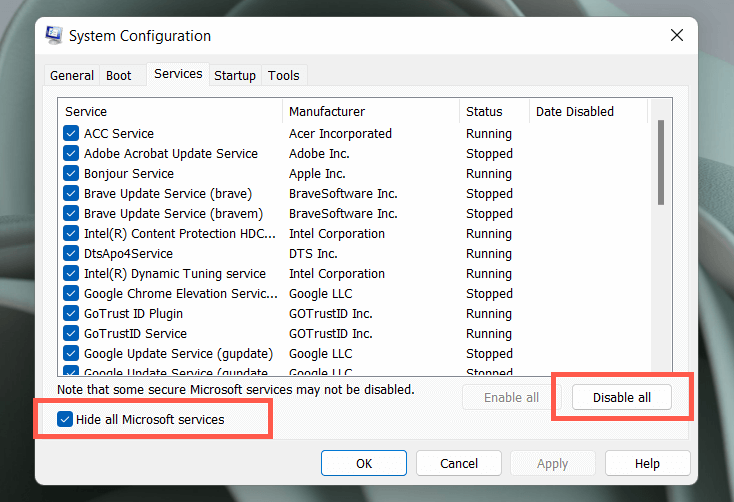Select the Bonjour Service row name
The width and height of the screenshot is (734, 502).
pyautogui.click(x=129, y=174)
